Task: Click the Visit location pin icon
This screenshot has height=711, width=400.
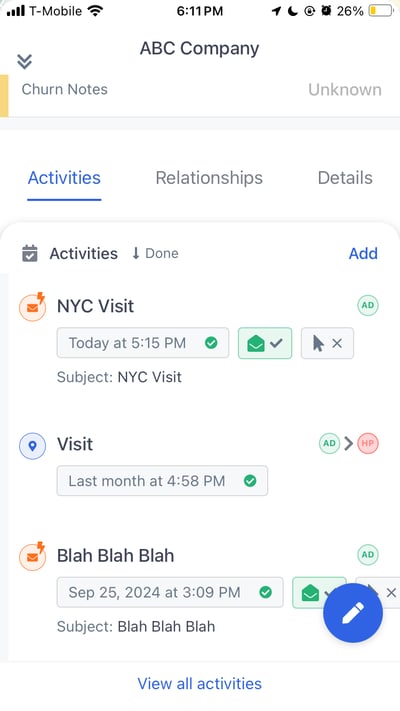Action: (x=32, y=446)
